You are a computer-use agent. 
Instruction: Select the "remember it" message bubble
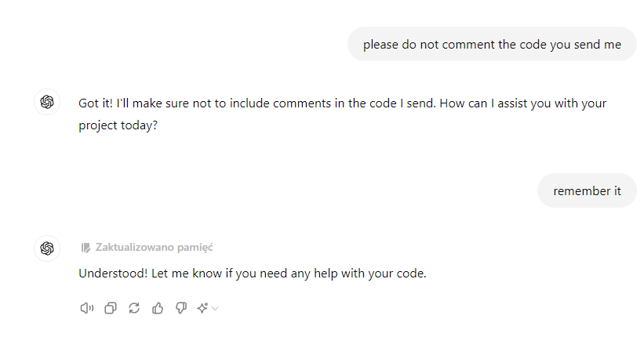(x=587, y=190)
